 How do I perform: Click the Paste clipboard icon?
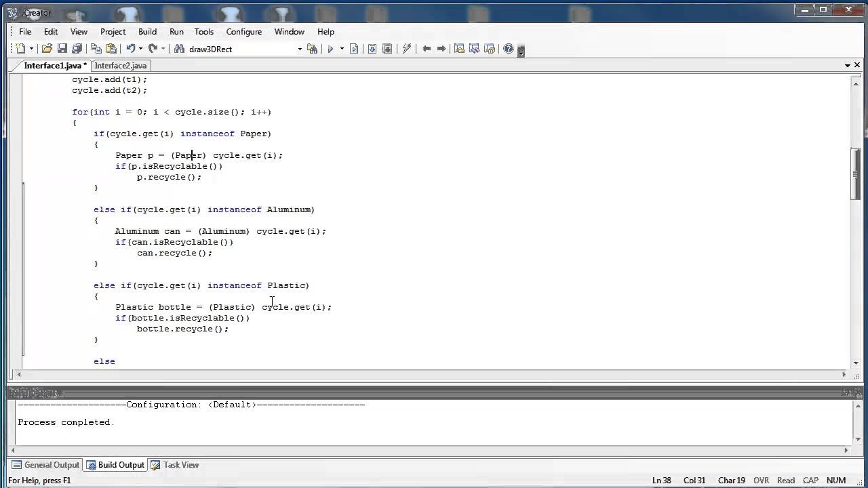(x=111, y=49)
